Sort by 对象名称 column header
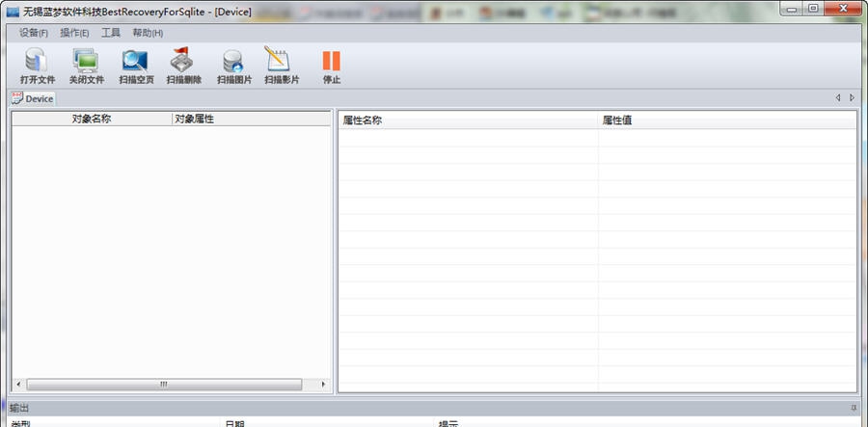Image resolution: width=868 pixels, height=427 pixels. [x=92, y=119]
